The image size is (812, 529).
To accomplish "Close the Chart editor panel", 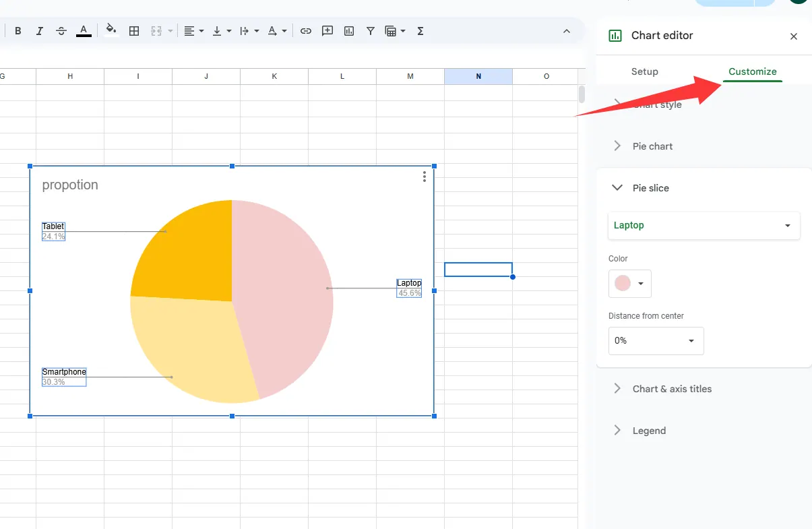I will [x=794, y=36].
